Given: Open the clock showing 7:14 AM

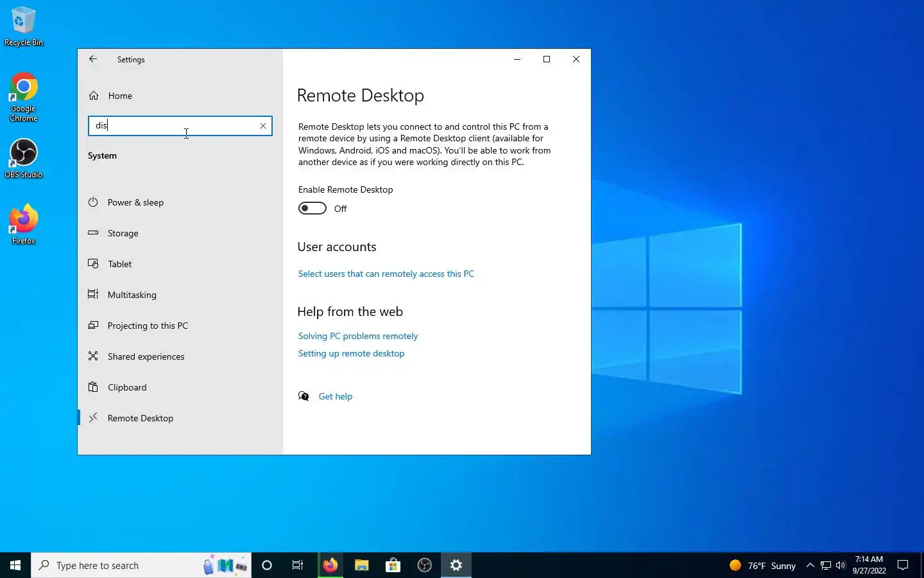Looking at the screenshot, I should pyautogui.click(x=869, y=565).
